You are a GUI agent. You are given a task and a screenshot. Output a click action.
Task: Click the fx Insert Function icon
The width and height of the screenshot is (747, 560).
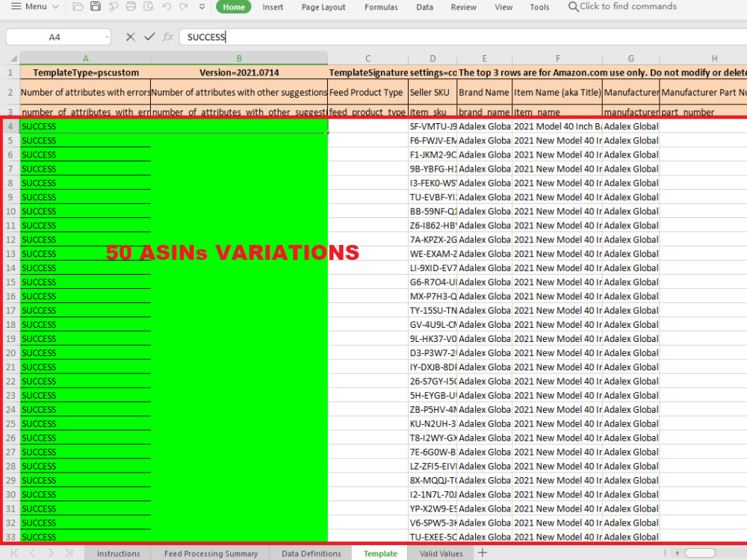pyautogui.click(x=167, y=37)
